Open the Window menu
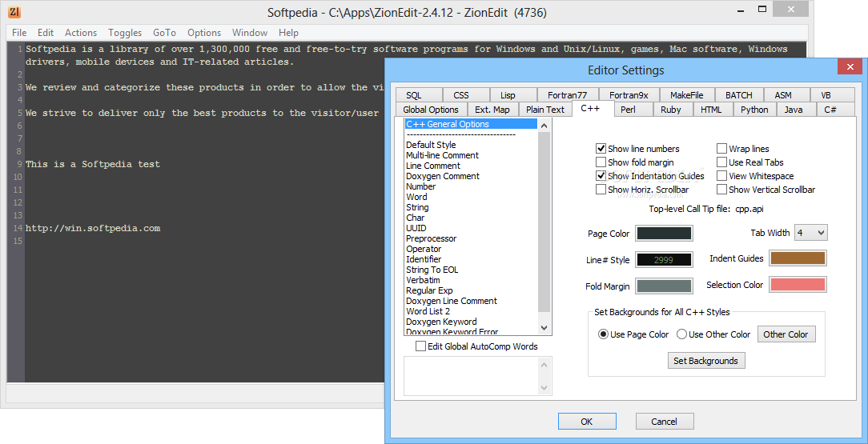The height and width of the screenshot is (444, 868). click(250, 33)
